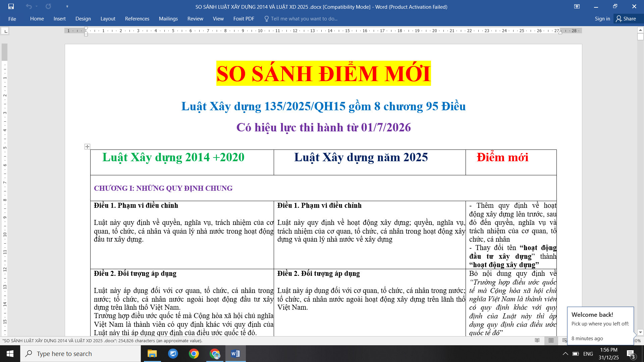Switch to the Foxit PDF tab
The height and width of the screenshot is (362, 644).
(244, 19)
